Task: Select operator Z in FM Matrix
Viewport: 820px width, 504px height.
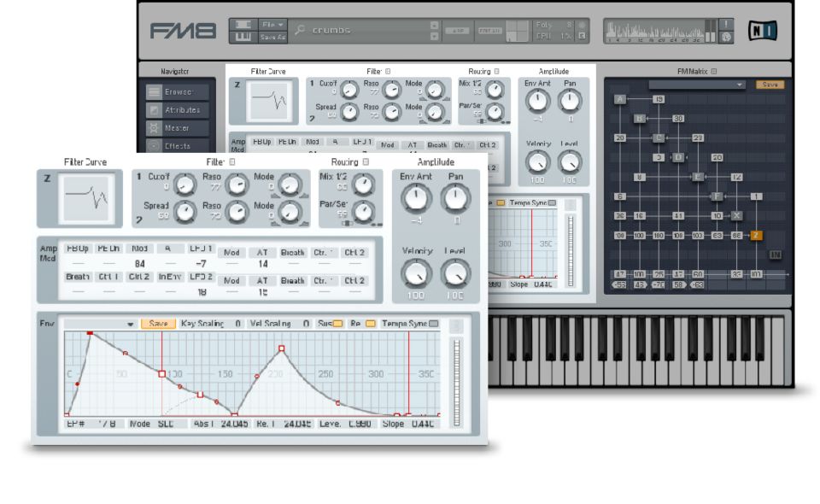Action: click(x=757, y=235)
